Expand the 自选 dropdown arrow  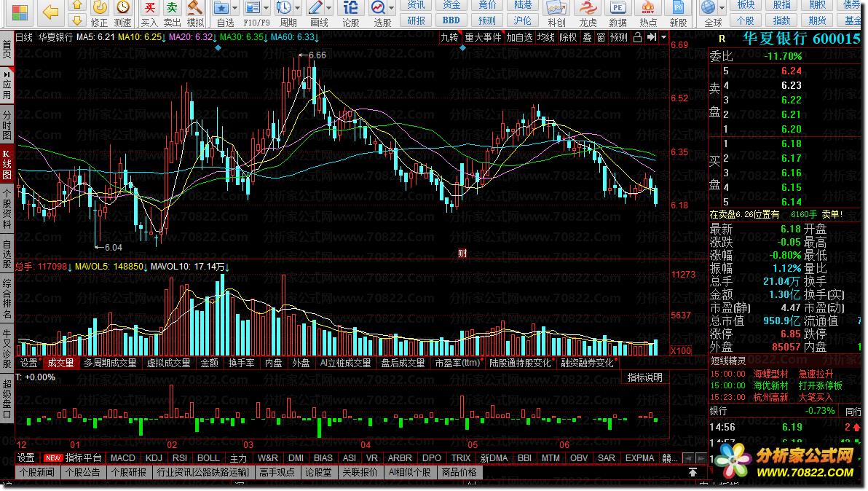tap(234, 8)
